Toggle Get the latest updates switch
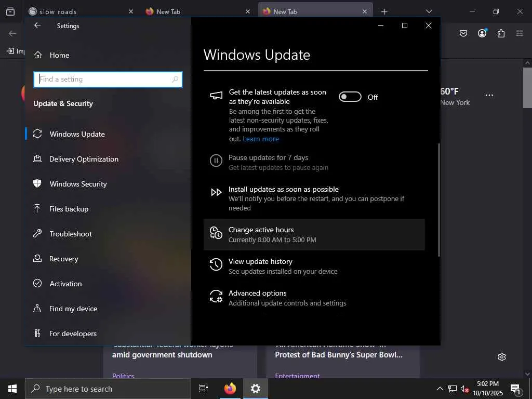 coord(350,97)
